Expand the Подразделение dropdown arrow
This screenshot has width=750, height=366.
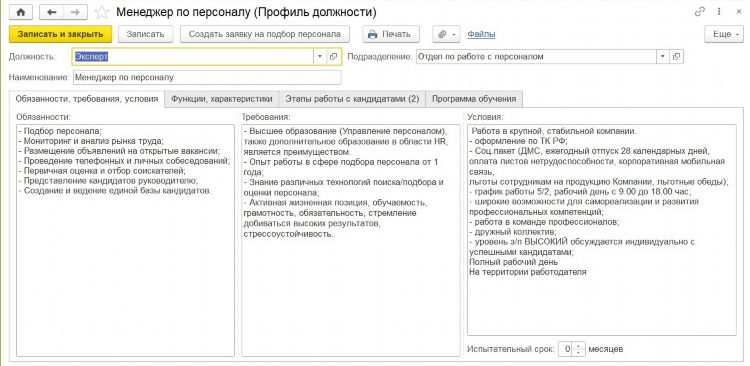tap(663, 56)
